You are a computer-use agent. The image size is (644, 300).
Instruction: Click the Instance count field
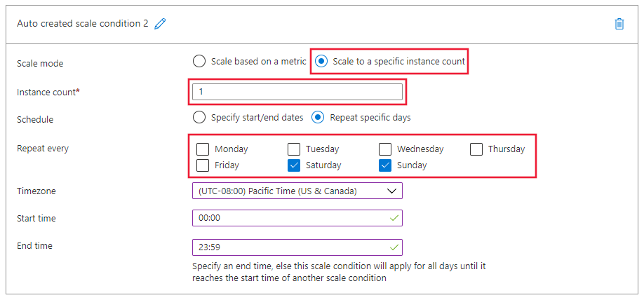(x=297, y=92)
